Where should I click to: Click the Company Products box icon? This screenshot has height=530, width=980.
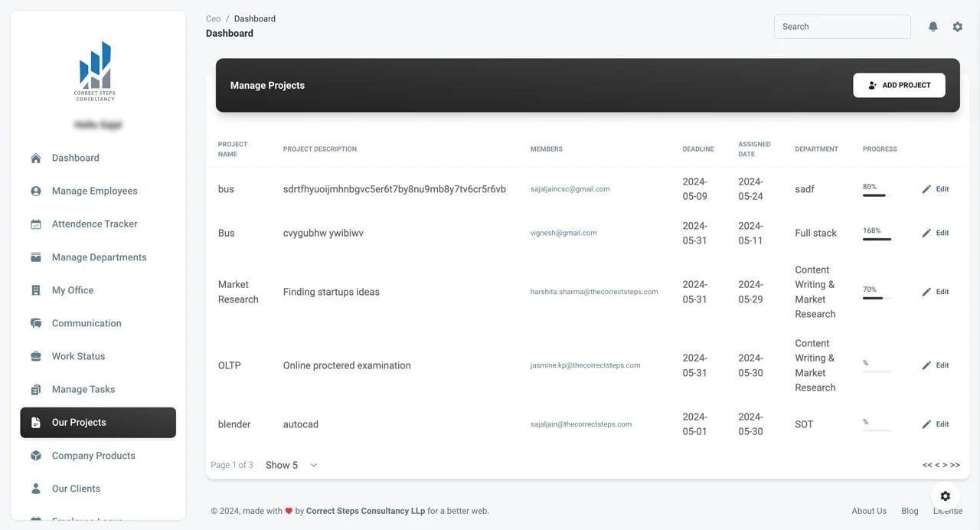coord(36,456)
